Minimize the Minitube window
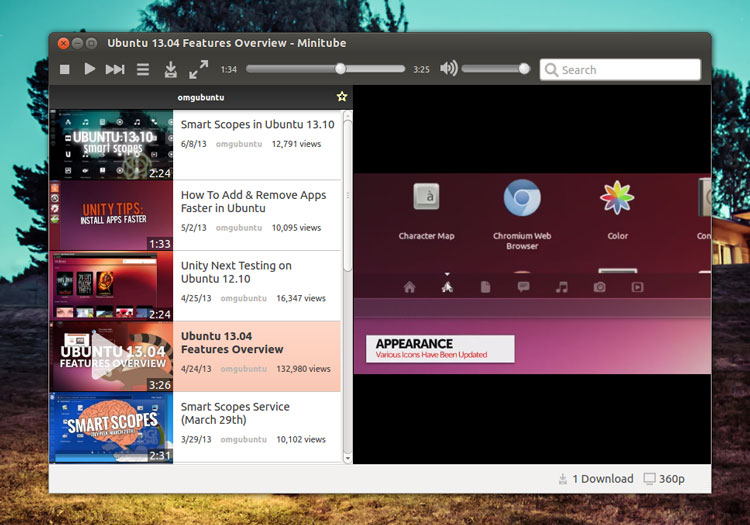Viewport: 750px width, 525px height. coord(77,44)
